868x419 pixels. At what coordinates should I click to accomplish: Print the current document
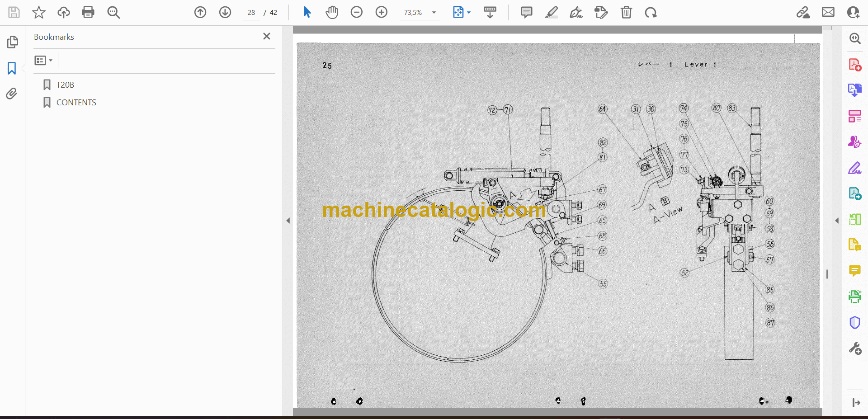coord(88,12)
